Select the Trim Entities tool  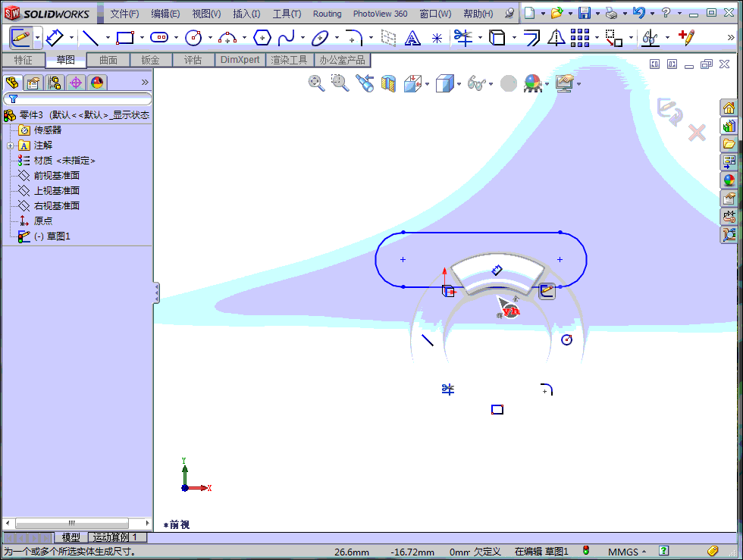(x=463, y=37)
